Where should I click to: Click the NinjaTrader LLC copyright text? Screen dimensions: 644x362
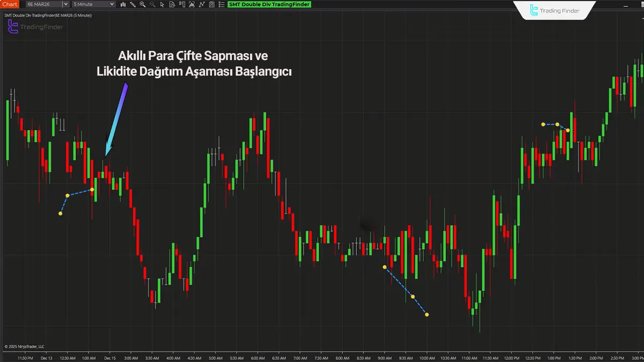[x=26, y=346]
